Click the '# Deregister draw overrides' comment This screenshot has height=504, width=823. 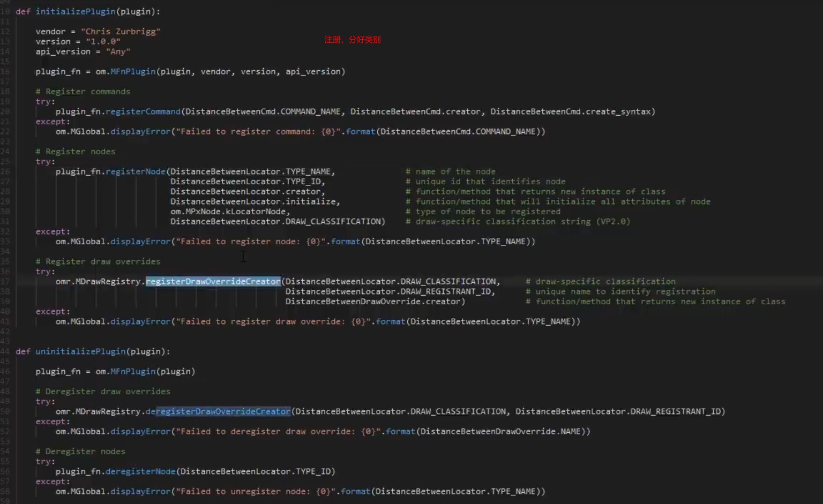pos(103,392)
